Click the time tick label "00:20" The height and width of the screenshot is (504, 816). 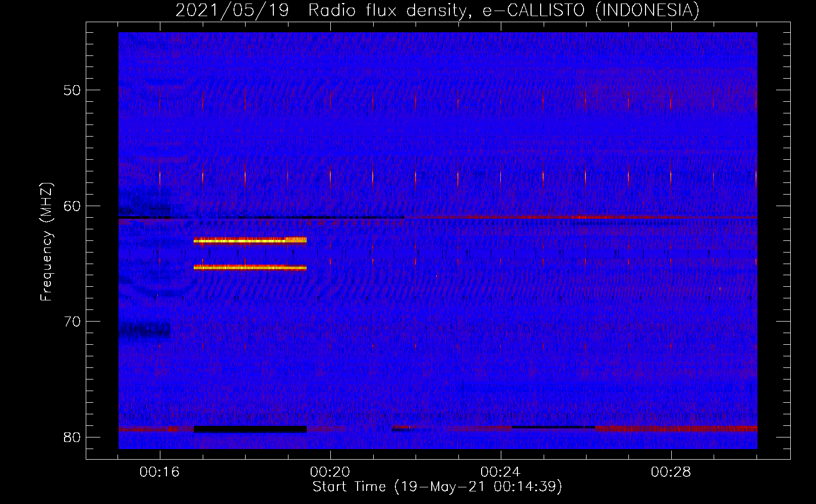330,472
